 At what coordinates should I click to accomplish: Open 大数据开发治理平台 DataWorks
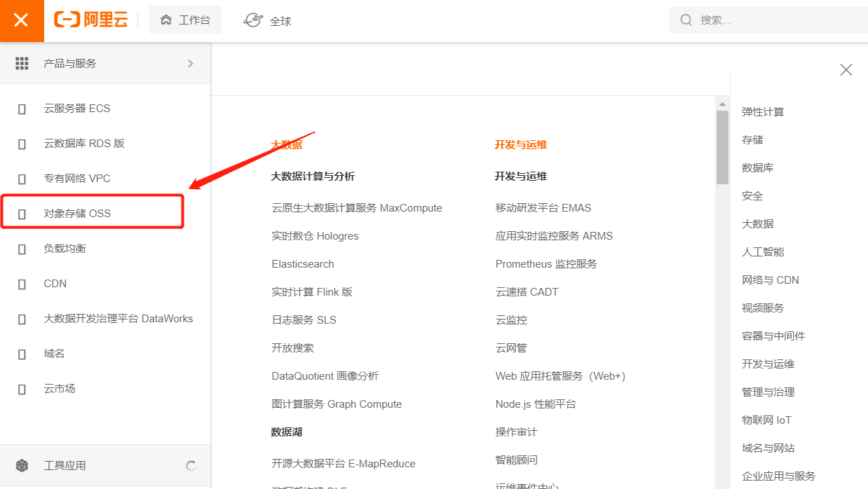point(118,318)
